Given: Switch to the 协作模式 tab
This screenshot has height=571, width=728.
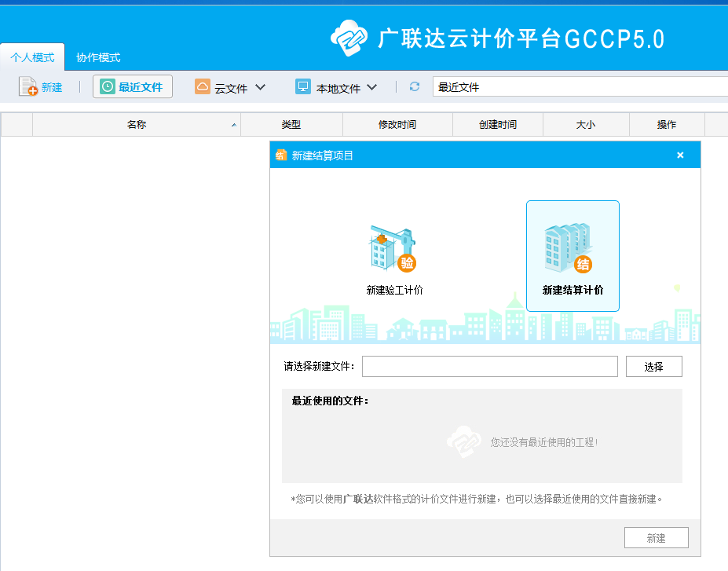Looking at the screenshot, I should [98, 57].
